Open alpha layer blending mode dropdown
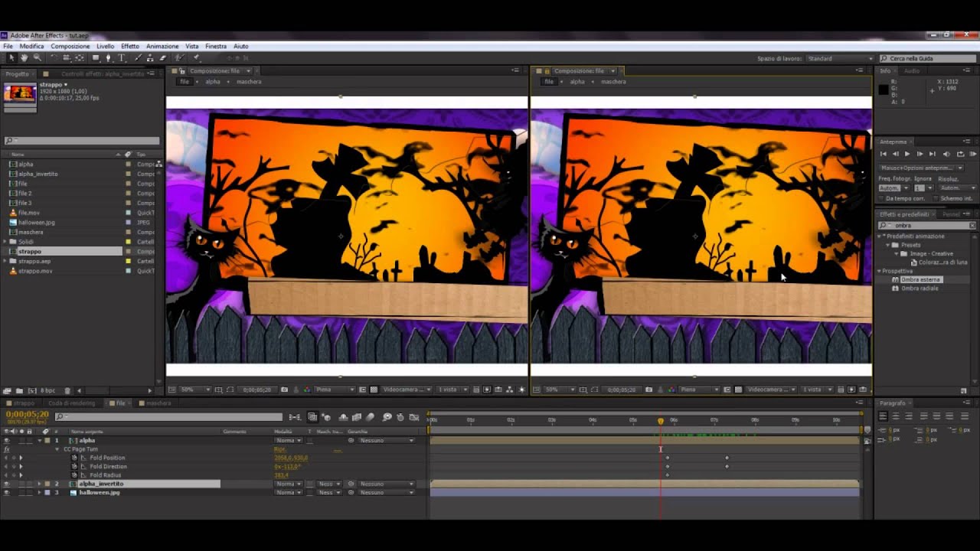 [289, 440]
